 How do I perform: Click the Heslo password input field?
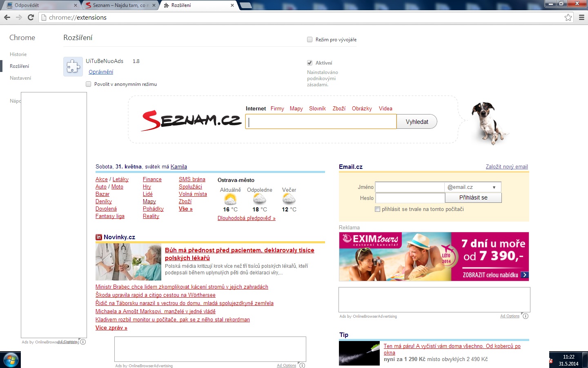click(x=410, y=198)
